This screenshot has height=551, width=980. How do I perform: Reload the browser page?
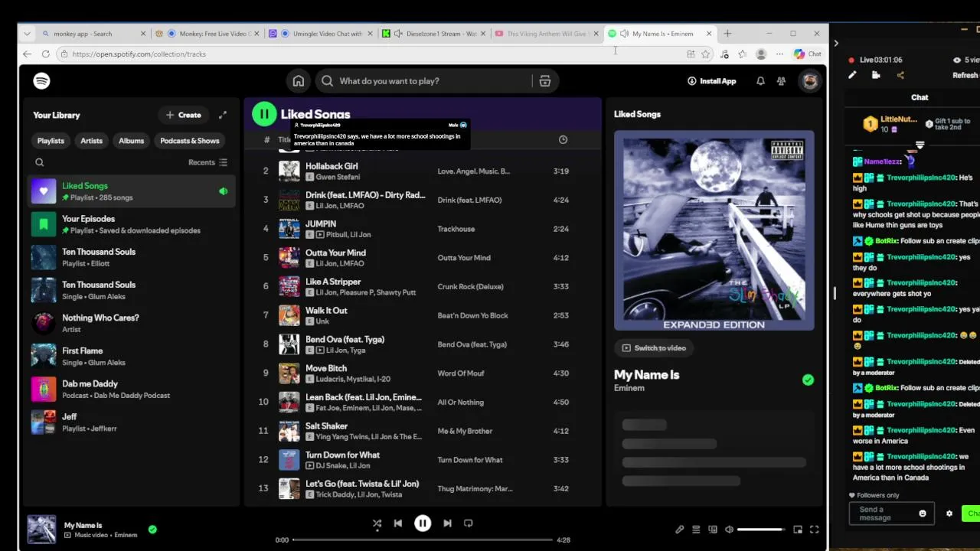pyautogui.click(x=46, y=54)
